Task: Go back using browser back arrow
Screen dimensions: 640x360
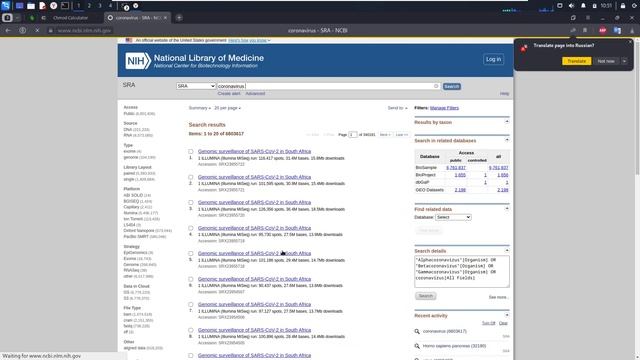Action: [x=8, y=31]
